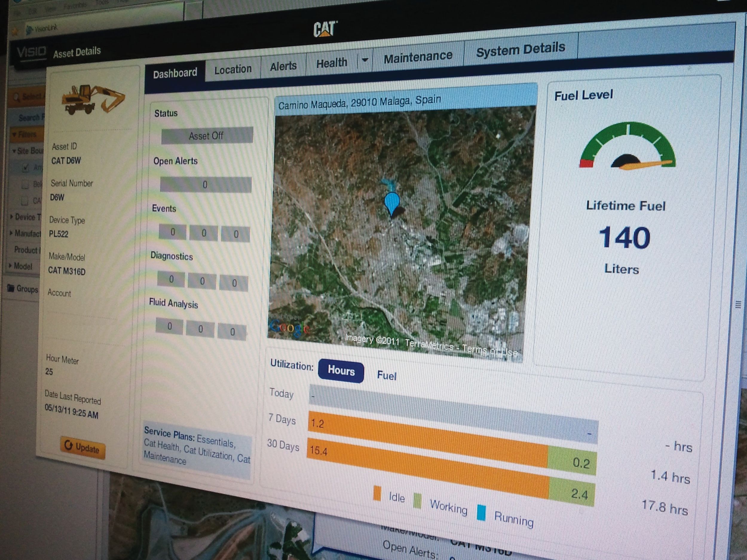Click the Google logo on the map
Image resolution: width=747 pixels, height=560 pixels.
tap(289, 327)
